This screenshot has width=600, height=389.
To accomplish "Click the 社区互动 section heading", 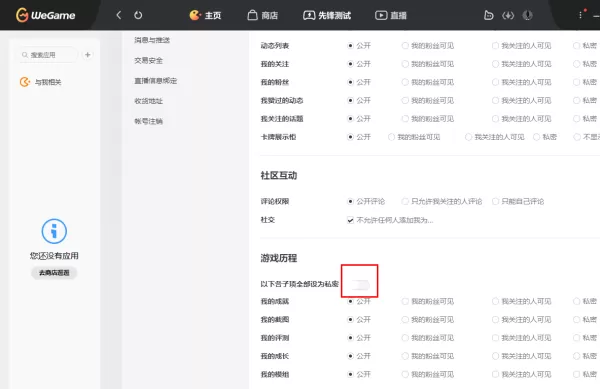I will pyautogui.click(x=279, y=176).
